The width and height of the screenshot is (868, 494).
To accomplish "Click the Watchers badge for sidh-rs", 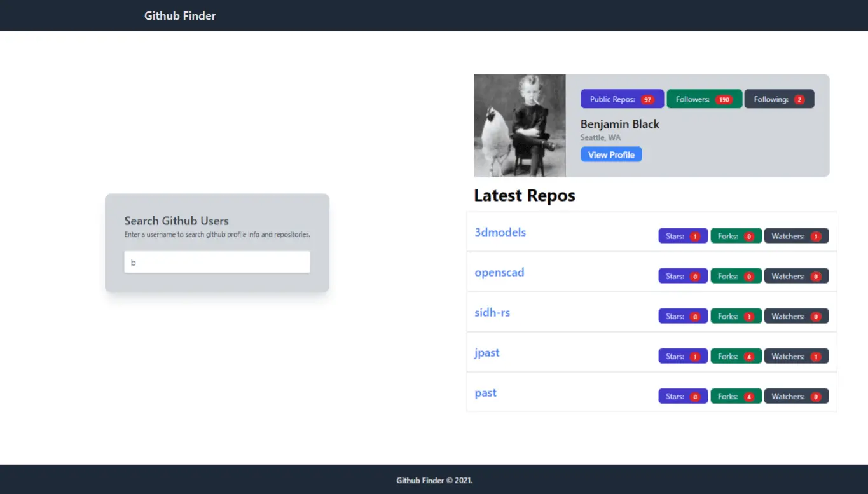I will 796,315.
